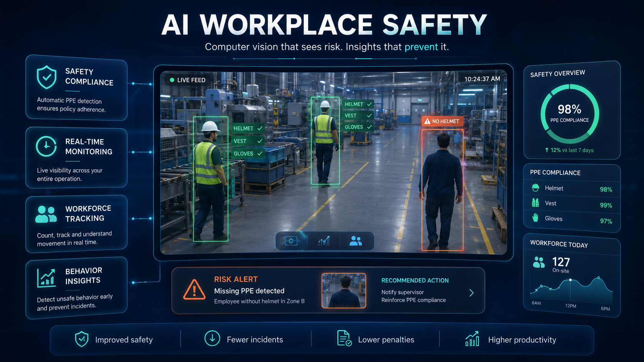The height and width of the screenshot is (362, 644).
Task: Click left worker's VEST check tag
Action: (x=248, y=141)
